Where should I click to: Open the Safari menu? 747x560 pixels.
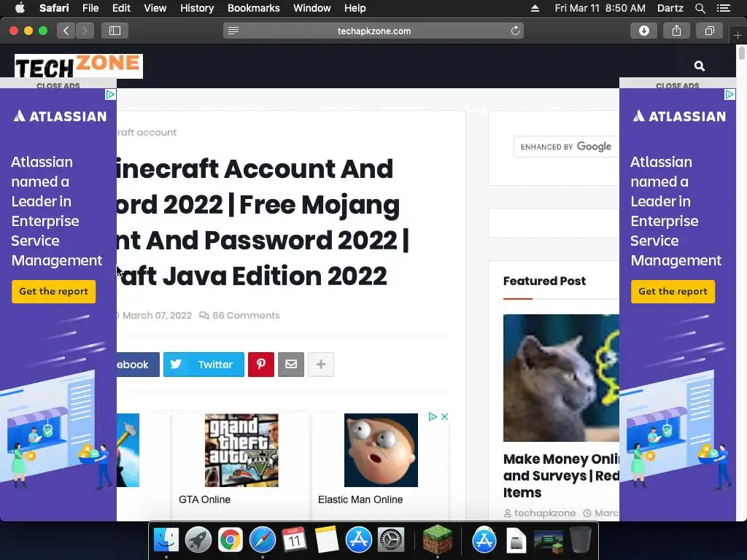tap(54, 8)
